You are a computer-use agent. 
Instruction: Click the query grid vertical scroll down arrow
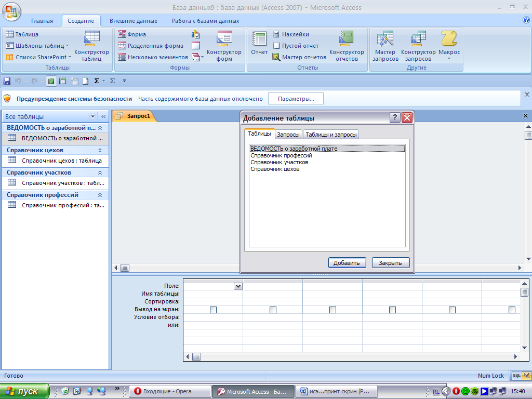pyautogui.click(x=524, y=348)
